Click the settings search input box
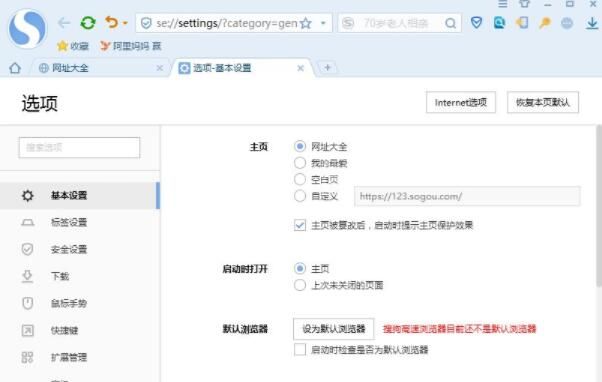The width and height of the screenshot is (602, 382). pyautogui.click(x=79, y=147)
